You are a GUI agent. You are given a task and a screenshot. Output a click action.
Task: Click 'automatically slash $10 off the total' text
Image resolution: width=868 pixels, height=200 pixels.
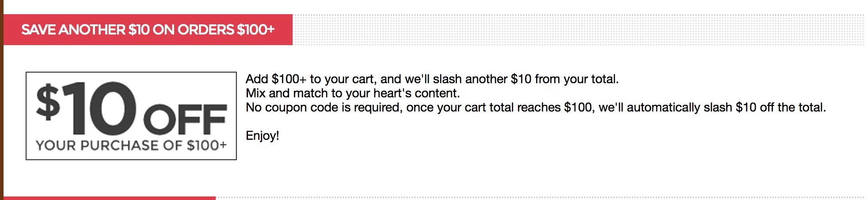coord(726,108)
